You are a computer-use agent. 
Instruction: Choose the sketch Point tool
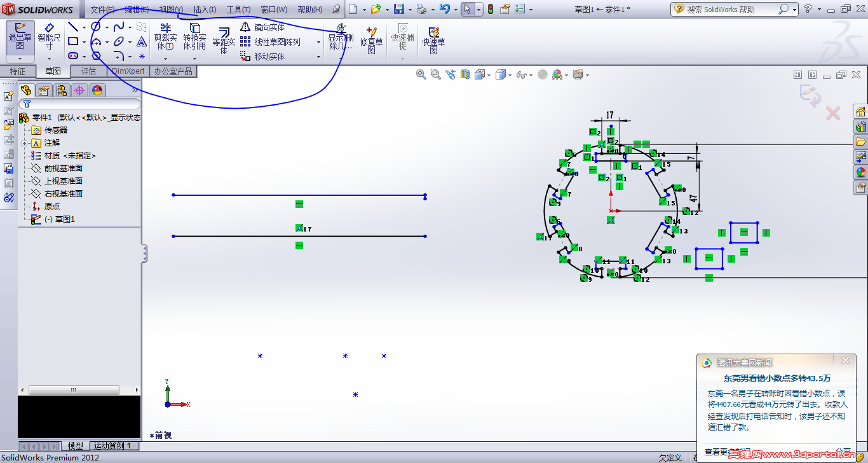coord(141,56)
